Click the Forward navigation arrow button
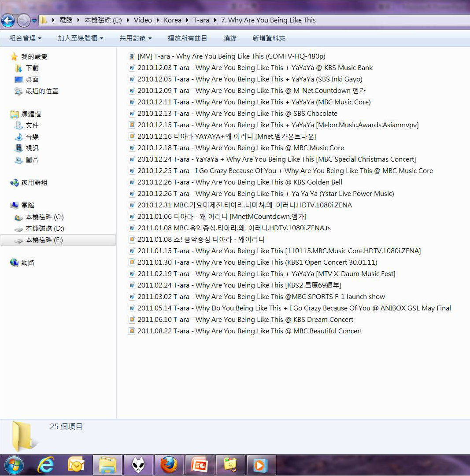This screenshot has height=476, width=470. coord(24,21)
